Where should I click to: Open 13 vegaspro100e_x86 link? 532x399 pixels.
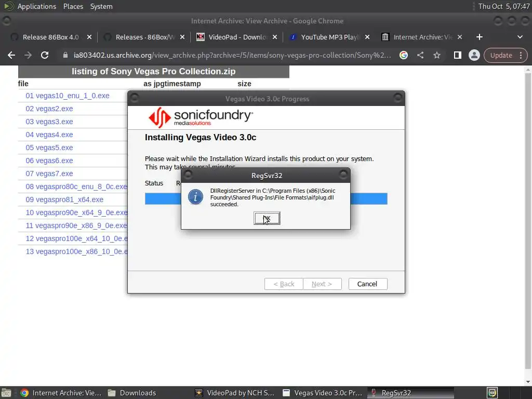click(76, 252)
